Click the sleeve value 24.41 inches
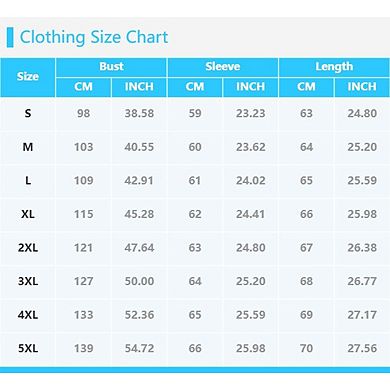The height and width of the screenshot is (390, 390). click(x=250, y=214)
